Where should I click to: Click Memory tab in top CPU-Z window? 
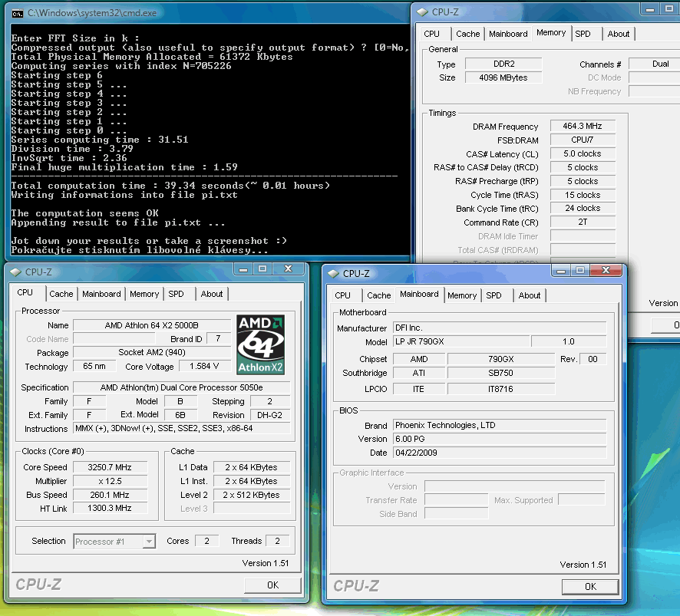tap(551, 32)
